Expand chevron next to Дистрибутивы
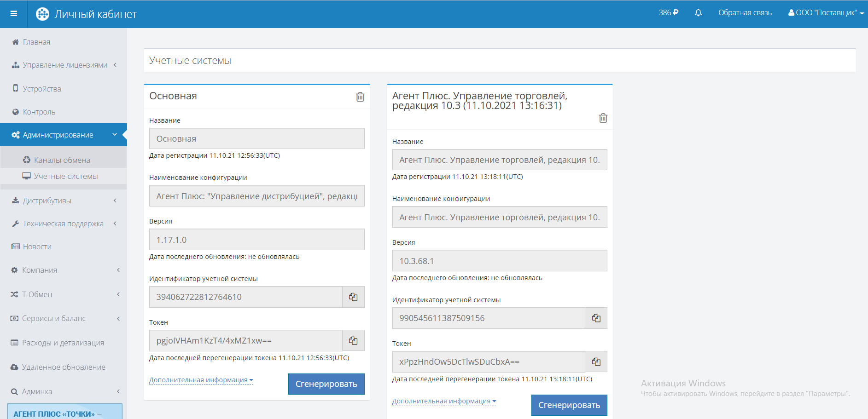Screen dimensions: 868x419 coord(115,201)
